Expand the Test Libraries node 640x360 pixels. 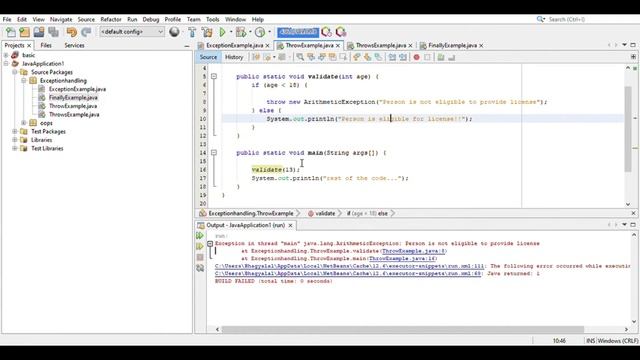click(x=15, y=149)
